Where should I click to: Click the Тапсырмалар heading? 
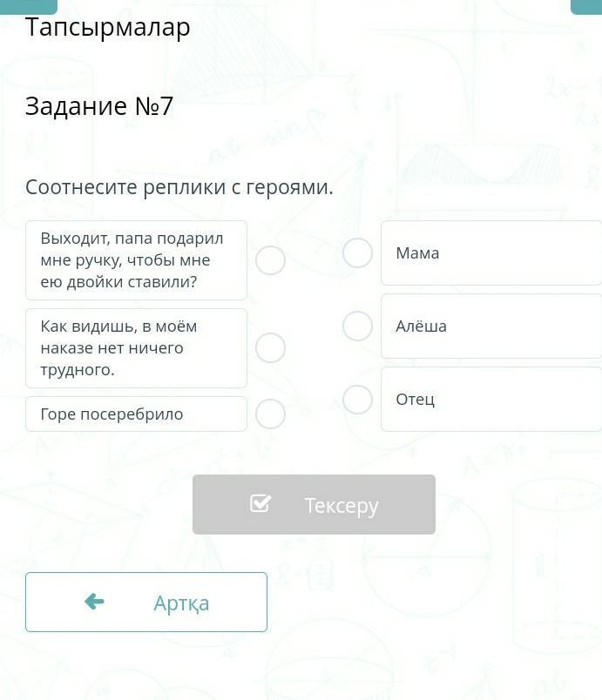pyautogui.click(x=108, y=28)
